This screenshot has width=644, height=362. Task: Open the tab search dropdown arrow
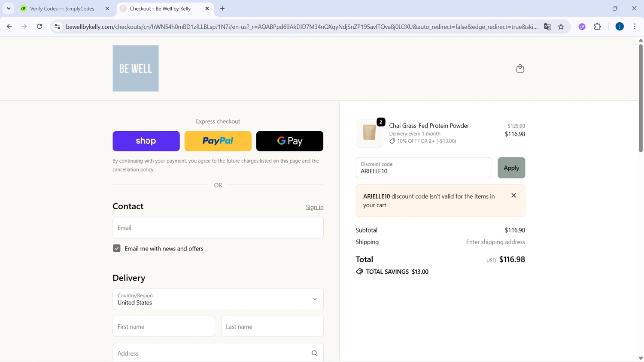click(x=9, y=9)
